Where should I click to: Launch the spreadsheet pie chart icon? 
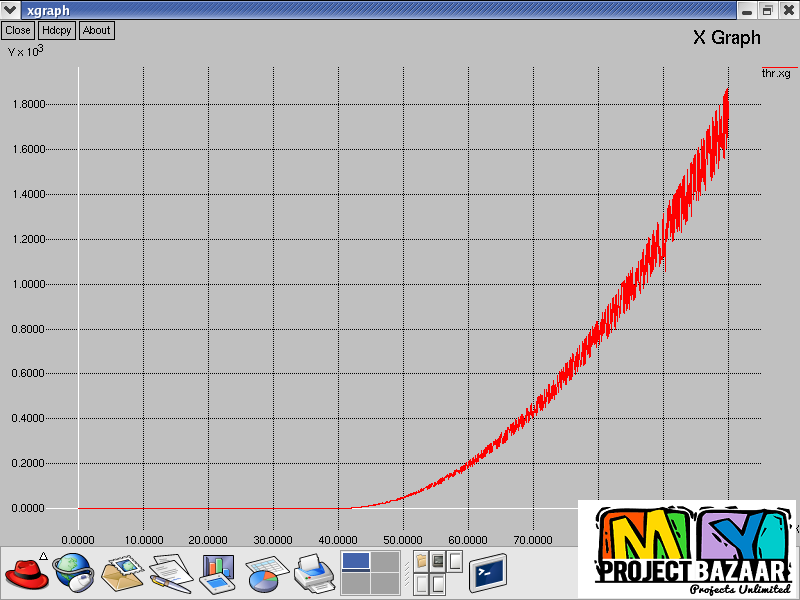click(x=266, y=573)
